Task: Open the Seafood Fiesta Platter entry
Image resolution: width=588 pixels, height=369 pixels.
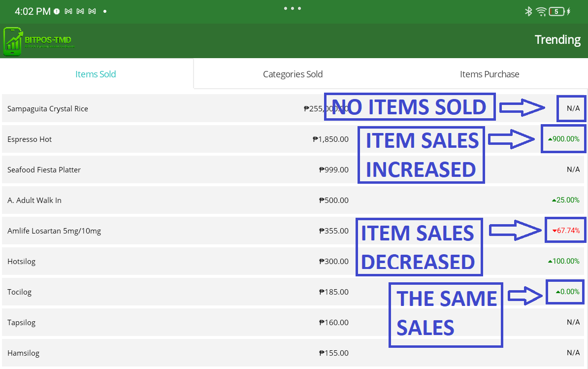Action: (x=44, y=170)
